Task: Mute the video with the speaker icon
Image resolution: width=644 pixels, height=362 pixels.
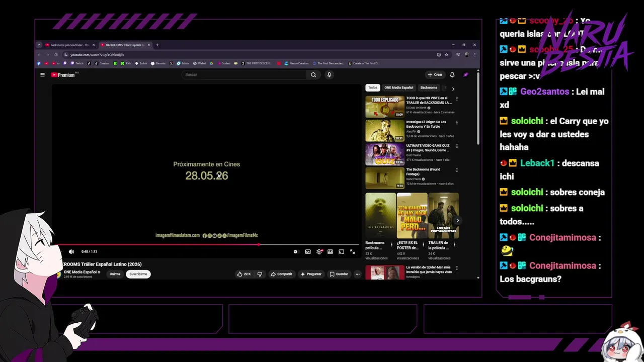Action: coord(71,251)
